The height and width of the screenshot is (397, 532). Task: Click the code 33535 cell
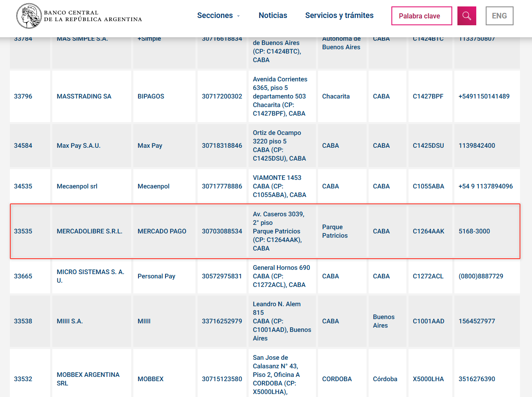tap(23, 231)
